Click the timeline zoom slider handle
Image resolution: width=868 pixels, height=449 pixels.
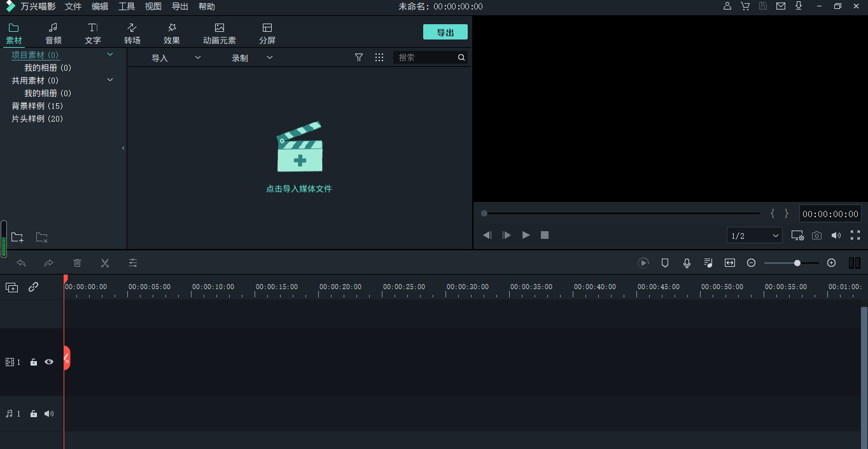coord(797,263)
